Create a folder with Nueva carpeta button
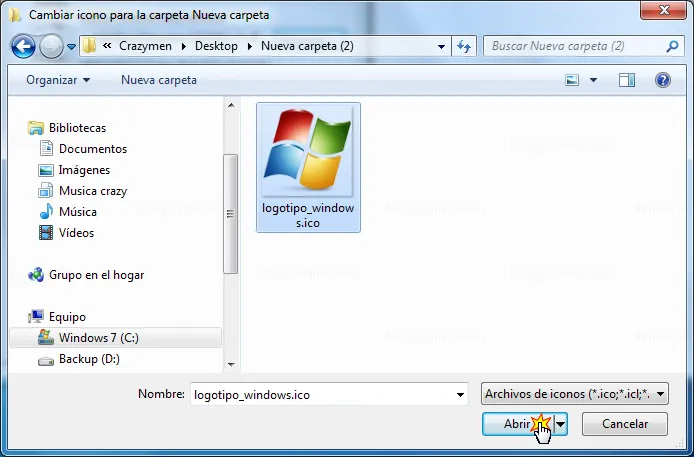 [x=159, y=80]
